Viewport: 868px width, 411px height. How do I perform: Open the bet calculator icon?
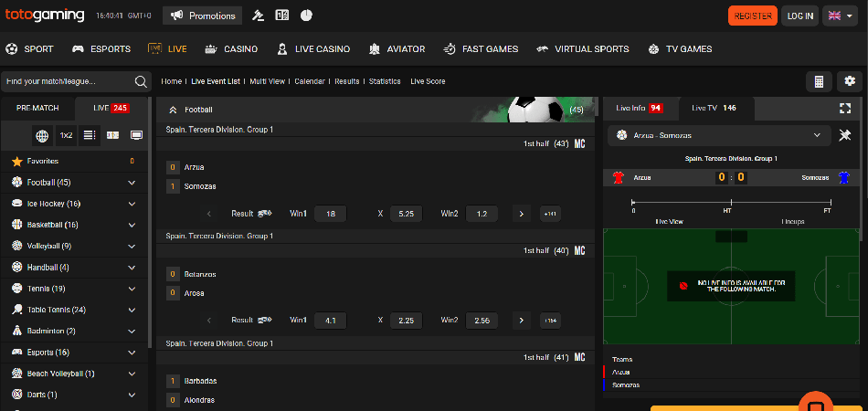[x=819, y=82]
